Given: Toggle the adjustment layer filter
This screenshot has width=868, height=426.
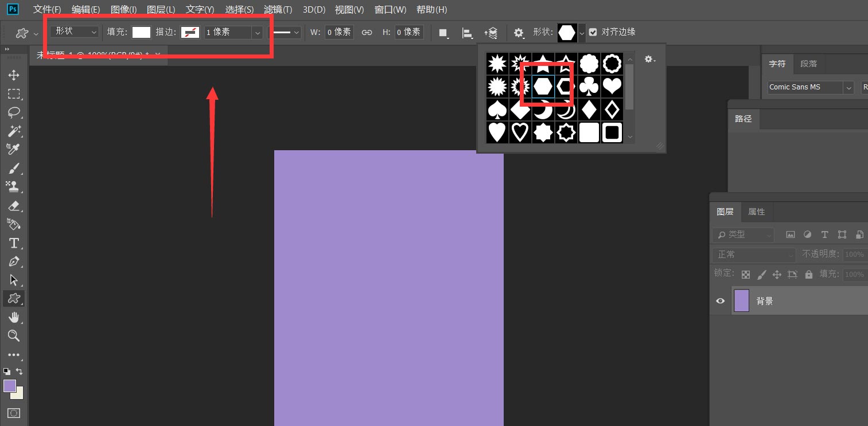Looking at the screenshot, I should (807, 235).
